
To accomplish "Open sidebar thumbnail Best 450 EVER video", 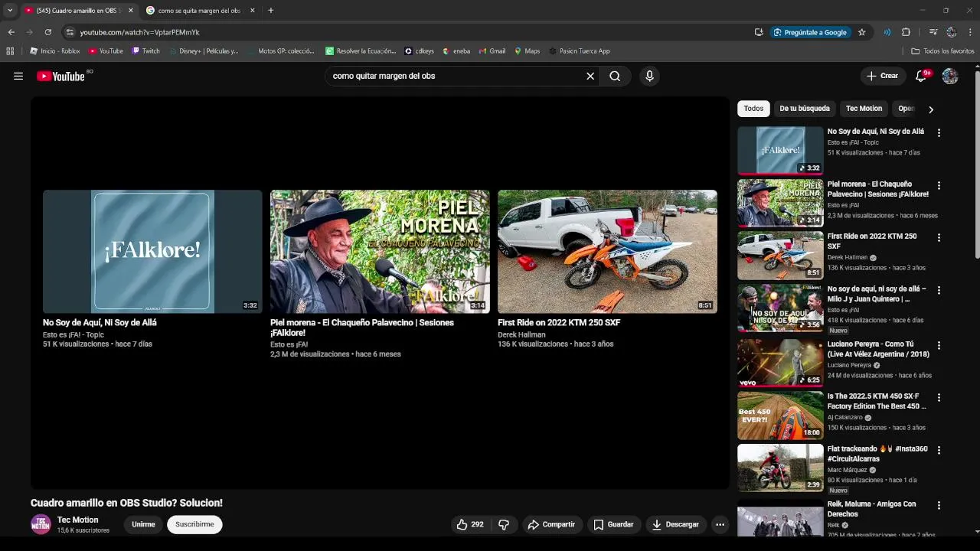I will tap(780, 416).
